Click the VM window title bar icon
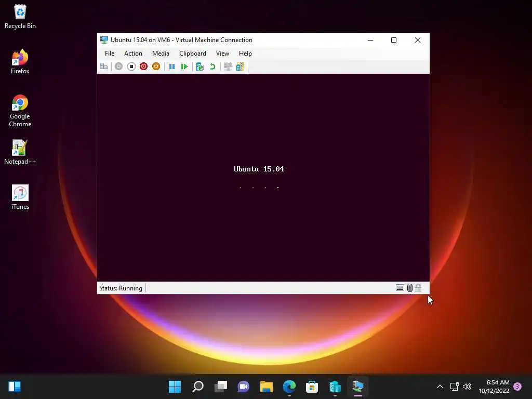532x399 pixels. pos(104,40)
